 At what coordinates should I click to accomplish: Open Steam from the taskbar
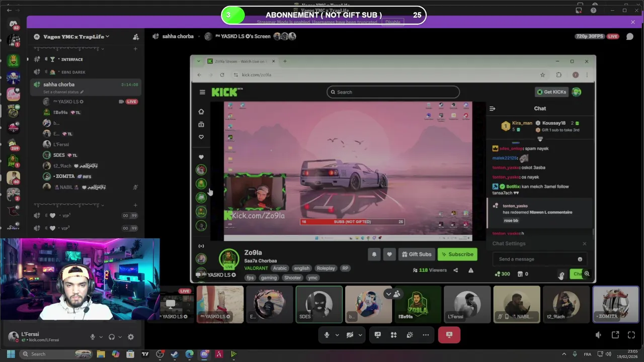coord(175,354)
